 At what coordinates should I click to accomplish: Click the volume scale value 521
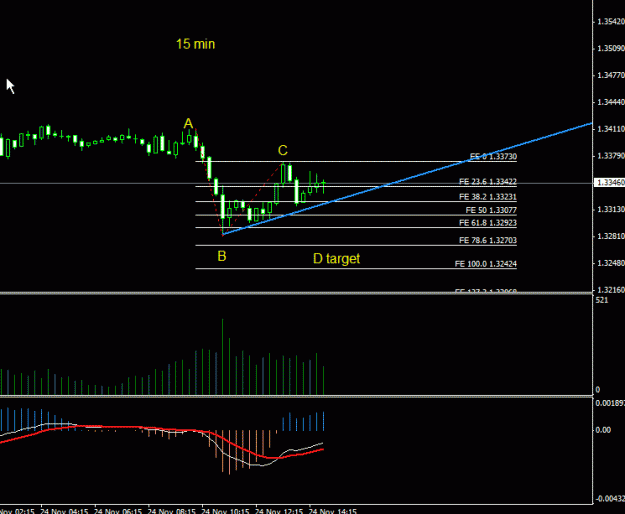point(602,300)
